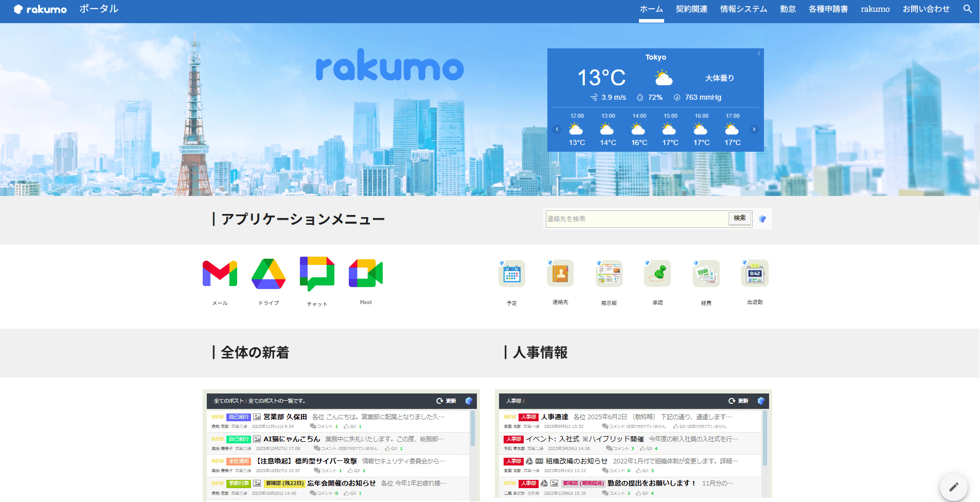Open the Google Drive ドライブ icon
The width and height of the screenshot is (980, 502).
[x=269, y=274]
